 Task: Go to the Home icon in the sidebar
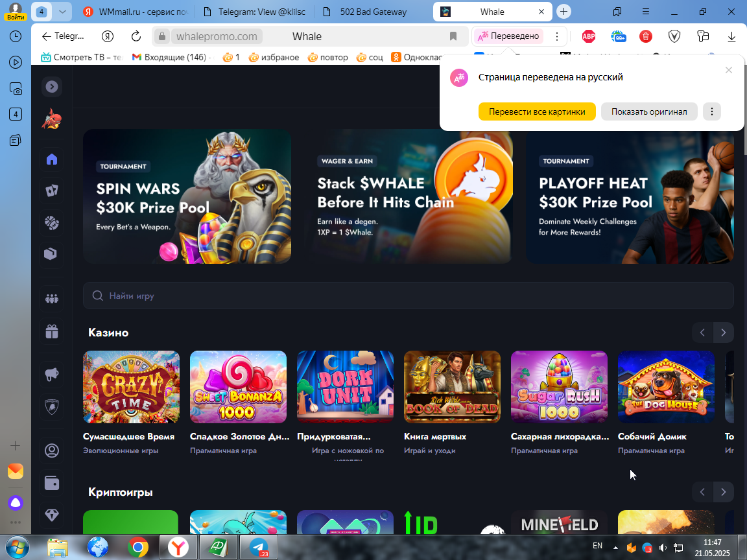pos(51,159)
